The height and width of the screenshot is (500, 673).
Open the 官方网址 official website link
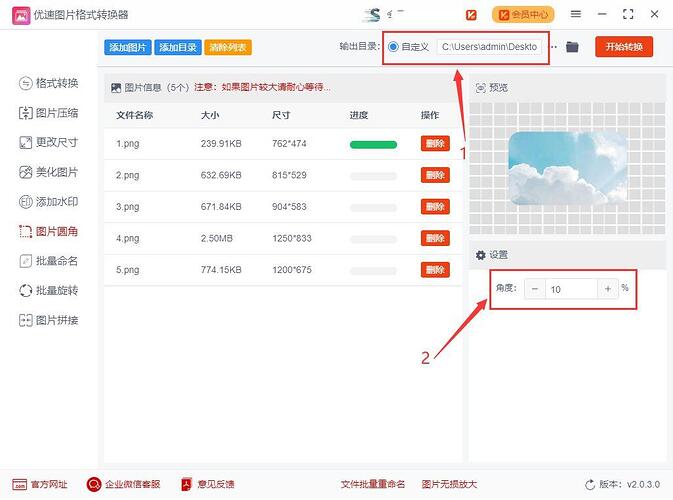point(40,484)
